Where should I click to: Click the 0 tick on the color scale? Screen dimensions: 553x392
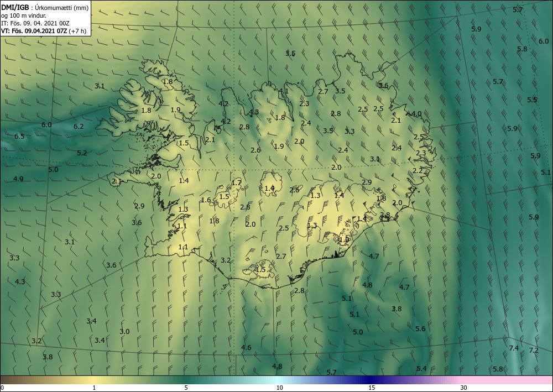pyautogui.click(x=2, y=388)
